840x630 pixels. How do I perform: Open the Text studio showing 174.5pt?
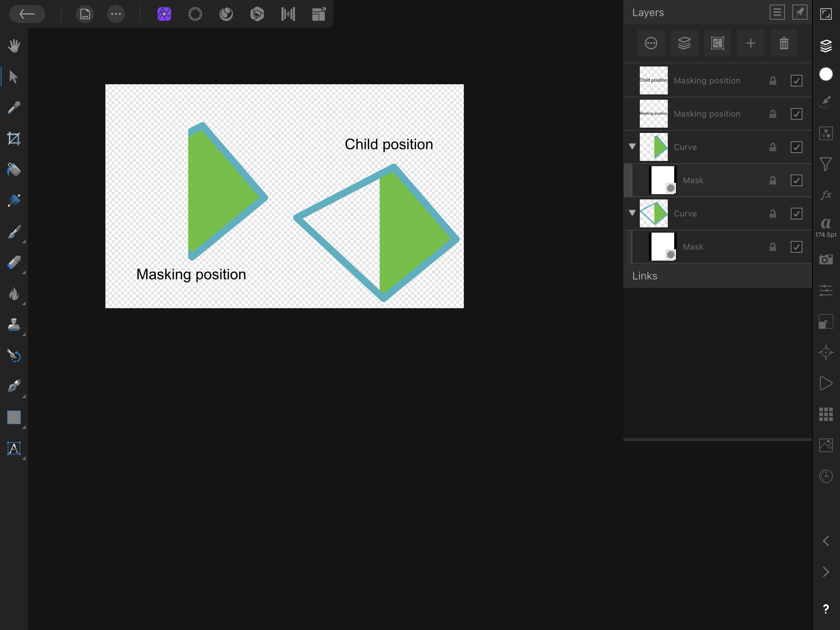coord(826,227)
